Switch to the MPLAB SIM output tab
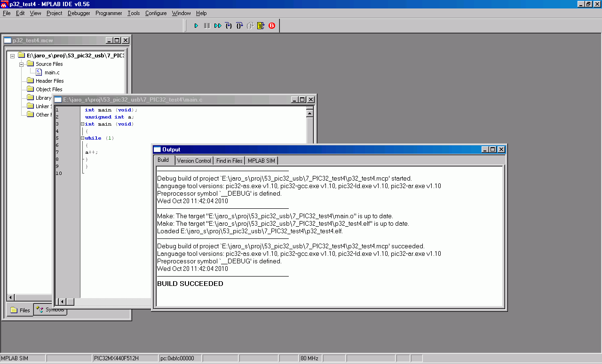602x364 pixels. point(261,161)
